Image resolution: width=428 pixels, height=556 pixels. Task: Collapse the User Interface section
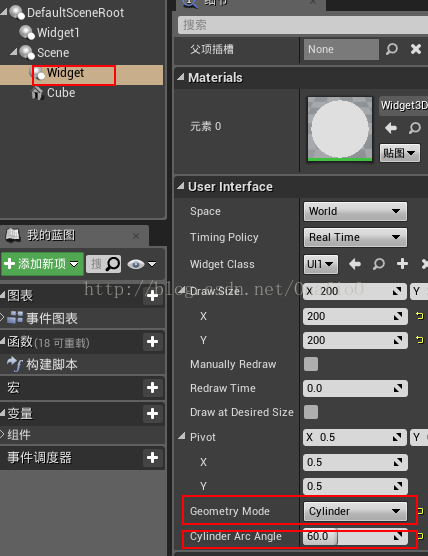click(181, 186)
